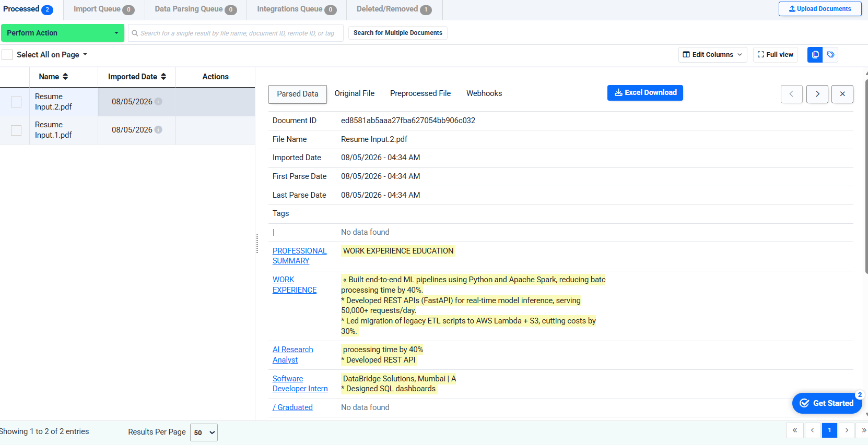Screen dimensions: 868x445
Task: Jump to last page double-arrow
Action: tap(863, 430)
